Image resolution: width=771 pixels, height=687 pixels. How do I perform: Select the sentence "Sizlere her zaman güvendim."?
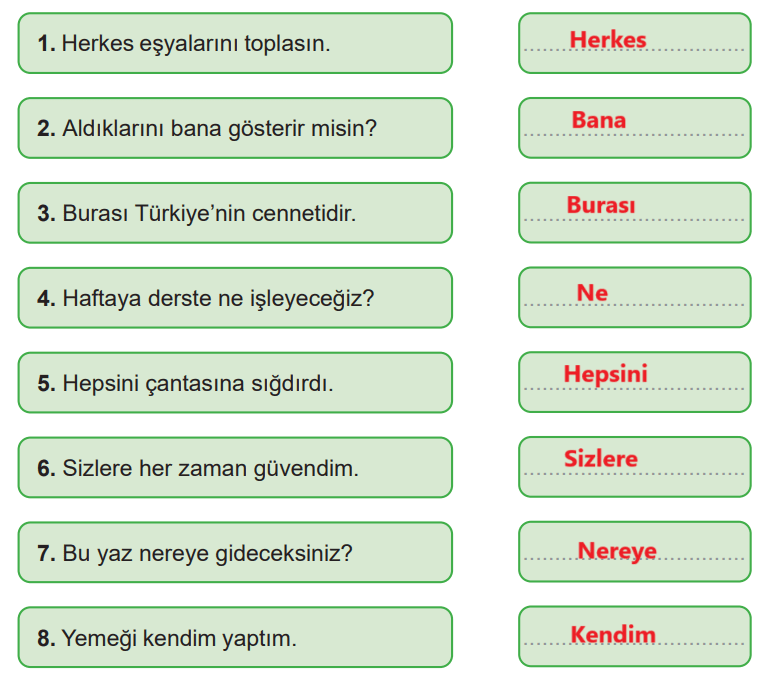coord(234,468)
